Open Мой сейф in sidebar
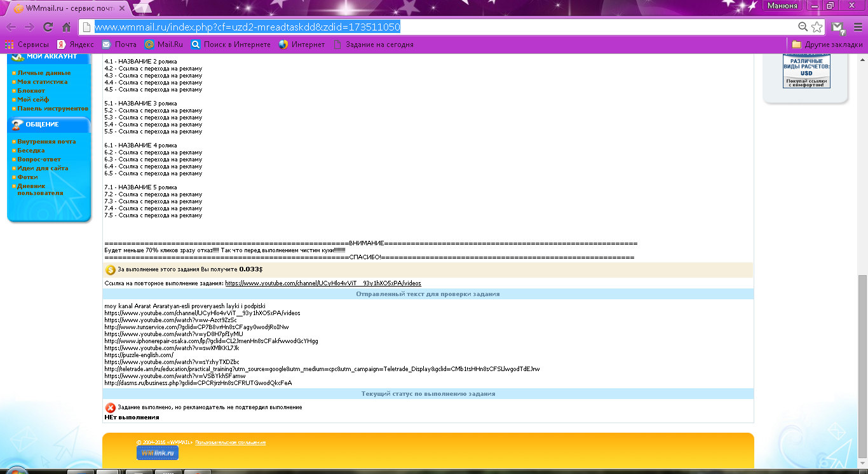The height and width of the screenshot is (474, 868). pos(33,100)
